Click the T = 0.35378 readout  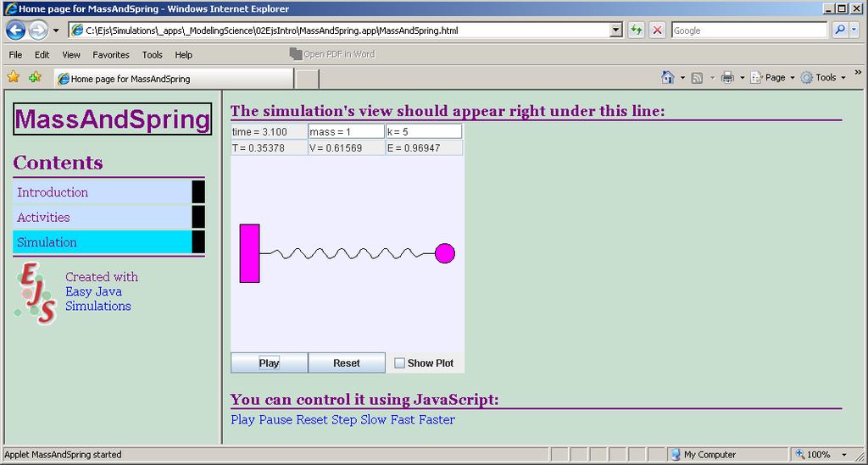click(269, 147)
